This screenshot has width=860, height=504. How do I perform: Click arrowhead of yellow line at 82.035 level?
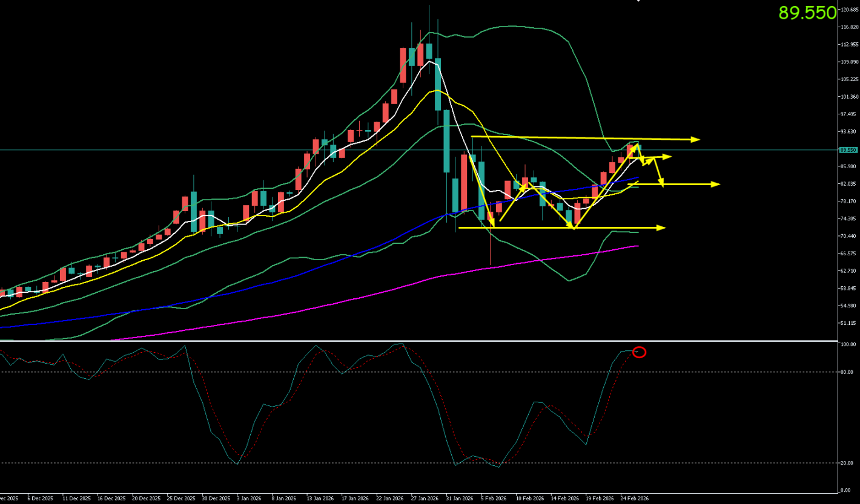pyautogui.click(x=716, y=184)
